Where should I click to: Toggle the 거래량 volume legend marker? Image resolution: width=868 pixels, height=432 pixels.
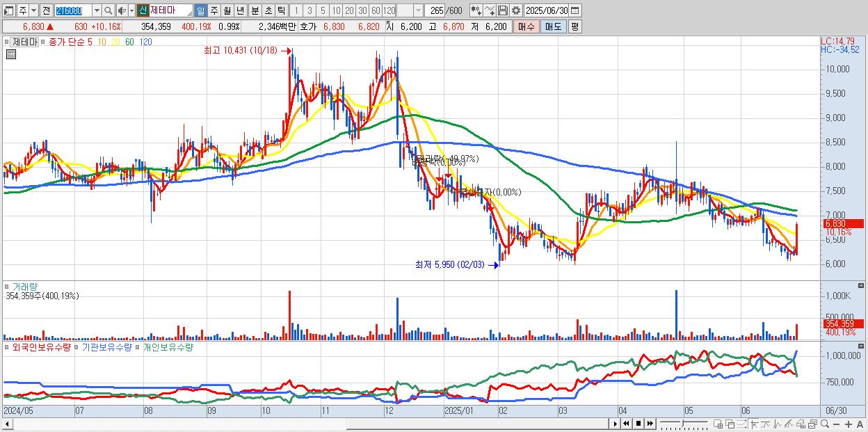8,286
